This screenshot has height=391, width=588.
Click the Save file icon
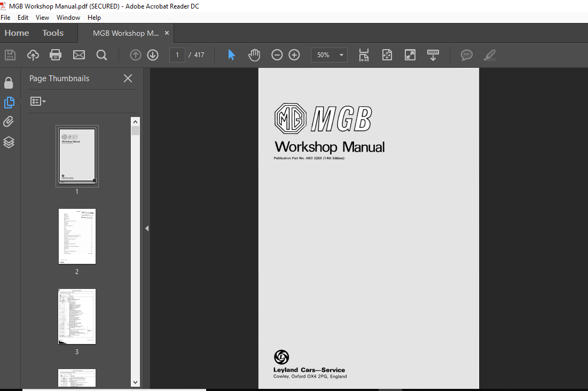coord(10,55)
